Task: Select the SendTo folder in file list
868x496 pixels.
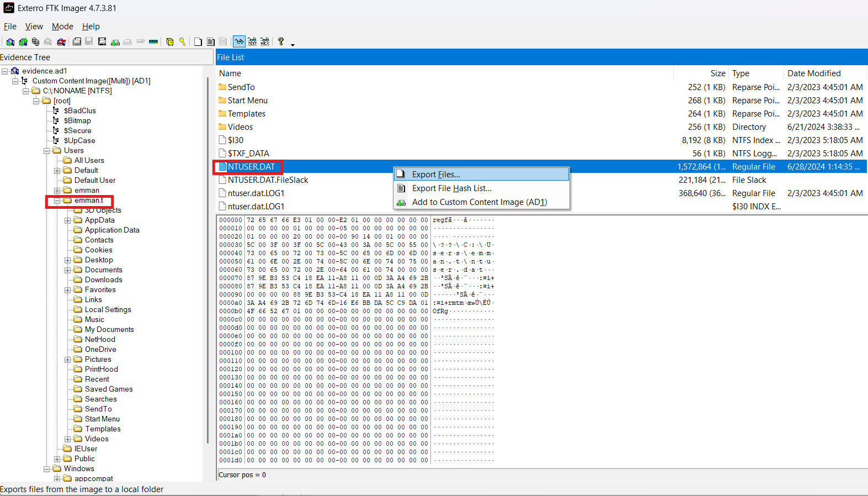Action: pyautogui.click(x=541, y=87)
